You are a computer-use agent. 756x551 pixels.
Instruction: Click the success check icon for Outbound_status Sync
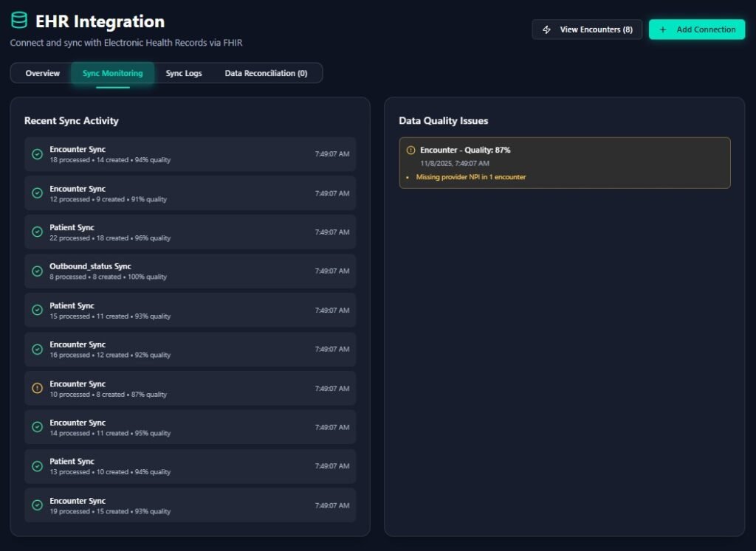point(38,271)
